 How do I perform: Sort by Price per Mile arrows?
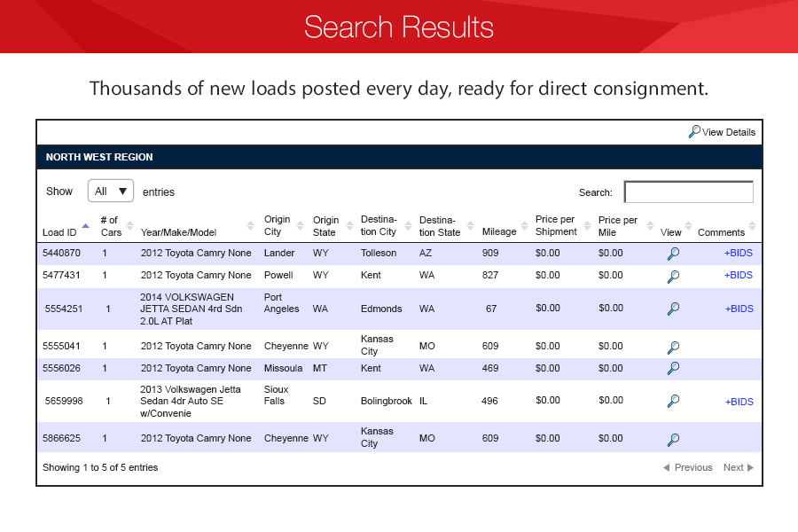pyautogui.click(x=650, y=225)
